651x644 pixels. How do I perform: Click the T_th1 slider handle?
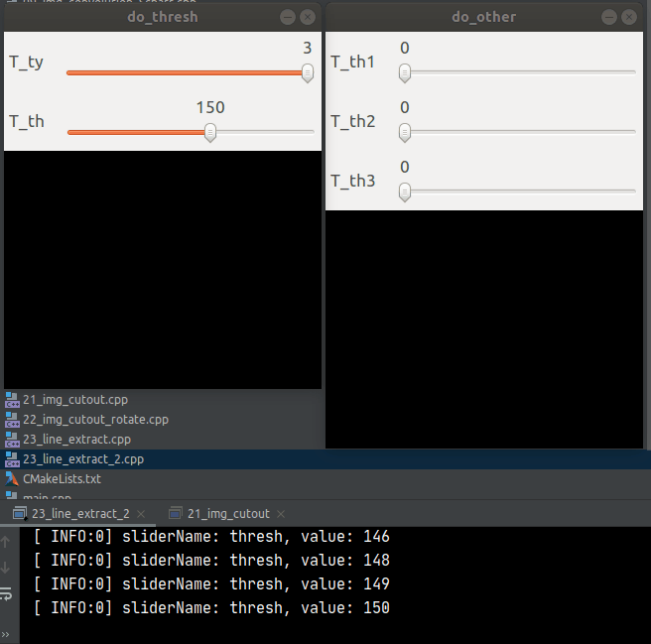[x=405, y=73]
